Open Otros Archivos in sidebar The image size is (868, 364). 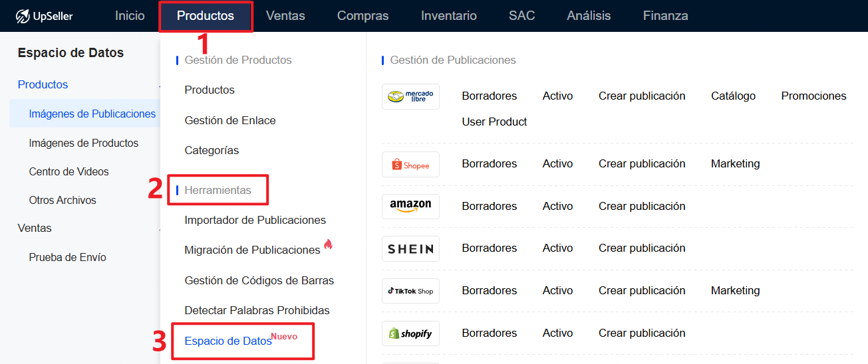(x=62, y=200)
